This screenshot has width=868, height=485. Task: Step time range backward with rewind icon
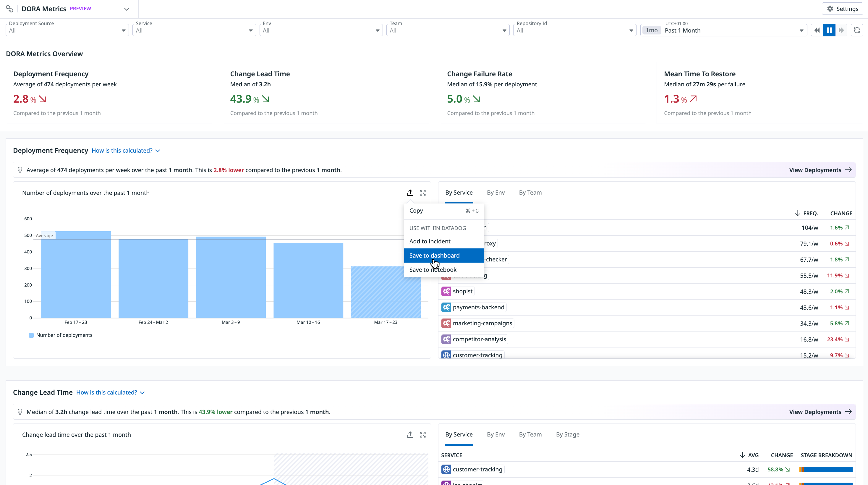pos(817,30)
